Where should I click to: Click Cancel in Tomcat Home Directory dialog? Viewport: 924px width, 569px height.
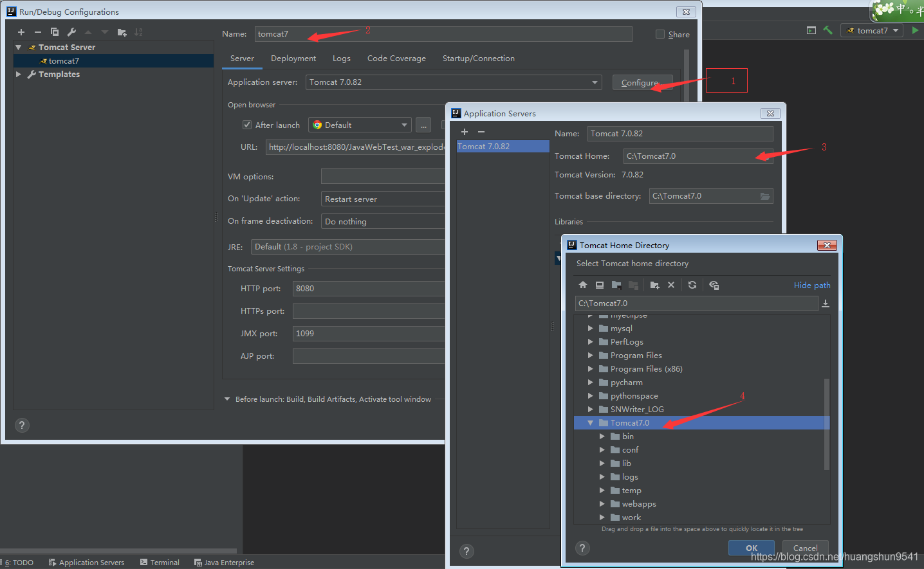click(805, 548)
